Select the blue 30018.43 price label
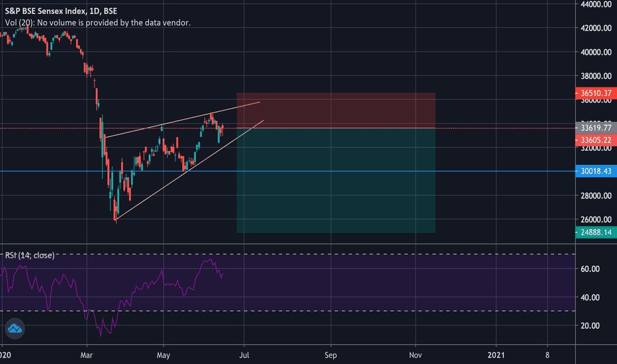The width and height of the screenshot is (617, 364). click(x=596, y=171)
